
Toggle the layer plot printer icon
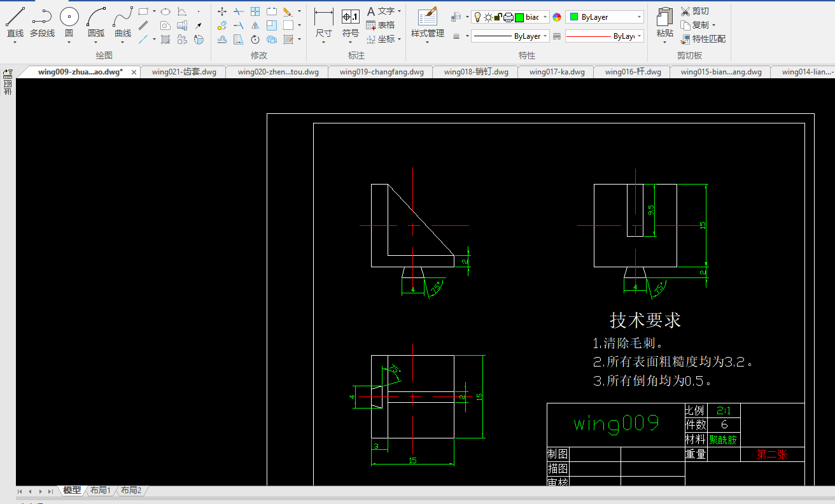[x=509, y=17]
